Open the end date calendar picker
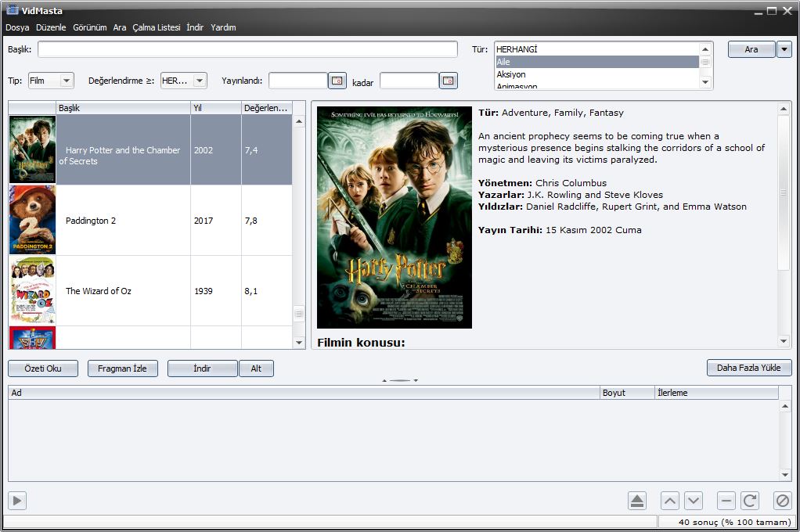This screenshot has height=532, width=800. tap(448, 81)
